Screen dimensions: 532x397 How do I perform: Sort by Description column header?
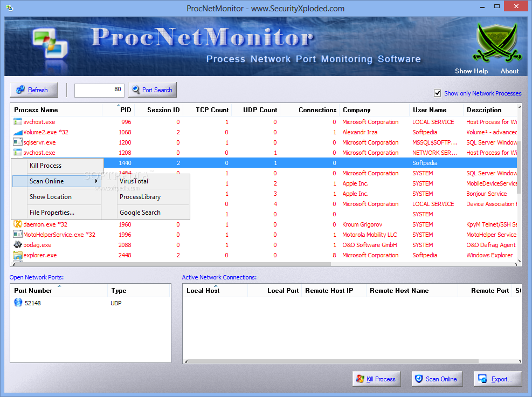click(490, 109)
